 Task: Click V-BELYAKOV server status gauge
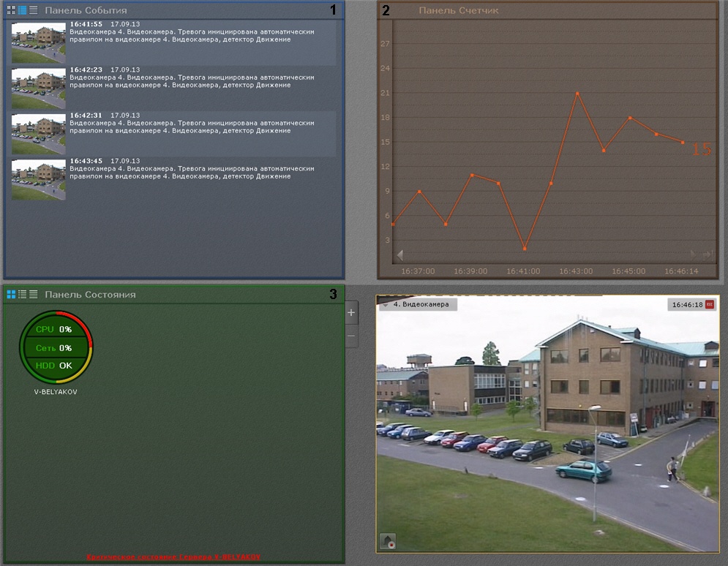pos(56,347)
